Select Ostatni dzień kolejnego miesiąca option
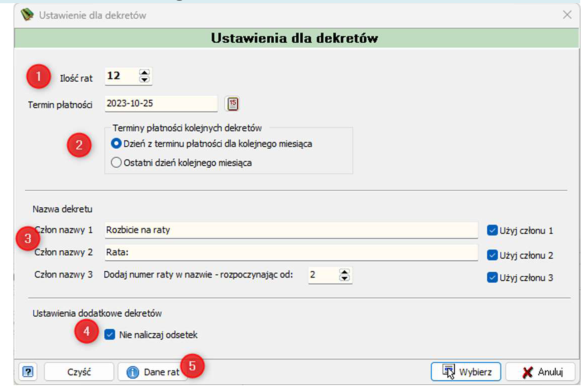581x386 pixels. 116,163
